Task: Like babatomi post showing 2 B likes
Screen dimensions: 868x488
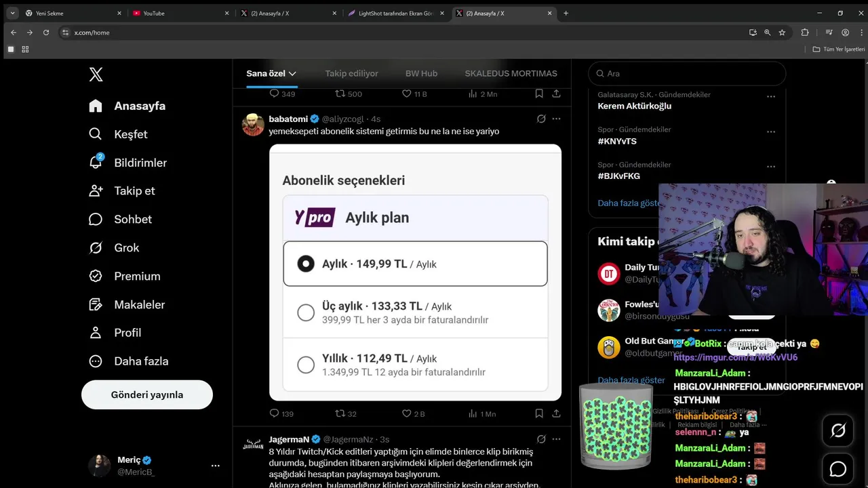Action: 414,413
